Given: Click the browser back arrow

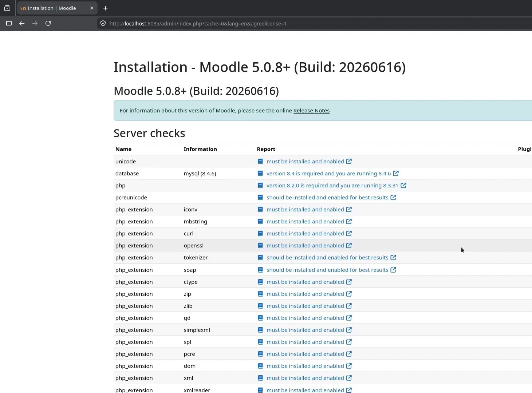Looking at the screenshot, I should tap(22, 23).
